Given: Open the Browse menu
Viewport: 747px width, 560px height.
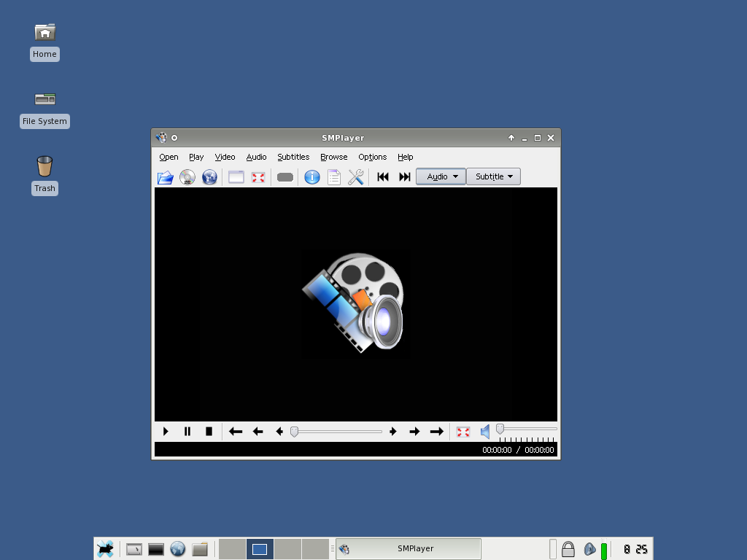Looking at the screenshot, I should click(x=334, y=157).
